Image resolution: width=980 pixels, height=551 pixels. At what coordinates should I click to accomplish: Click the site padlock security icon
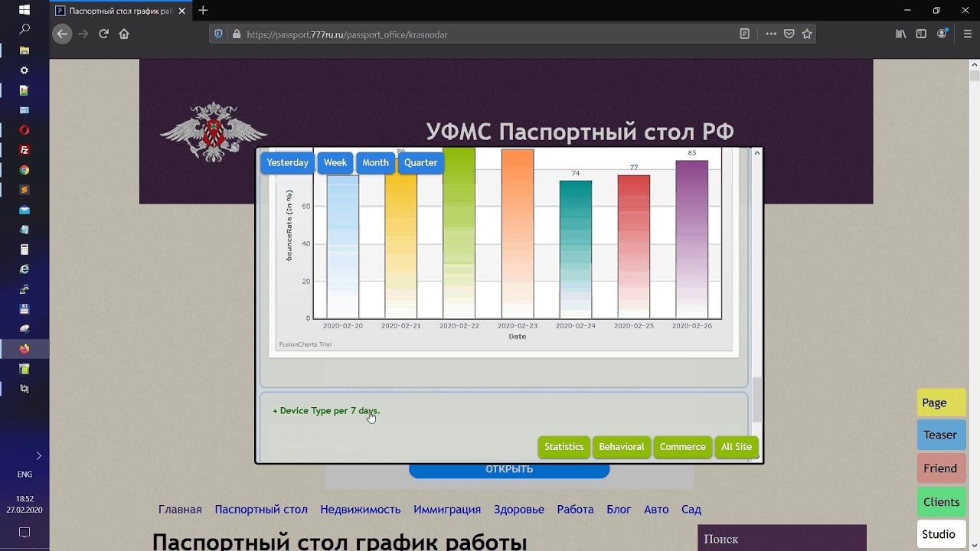tap(236, 34)
